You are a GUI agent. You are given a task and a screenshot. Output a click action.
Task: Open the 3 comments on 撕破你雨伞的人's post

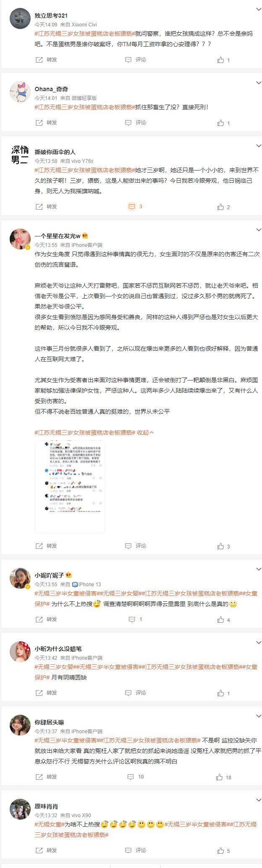(135, 207)
